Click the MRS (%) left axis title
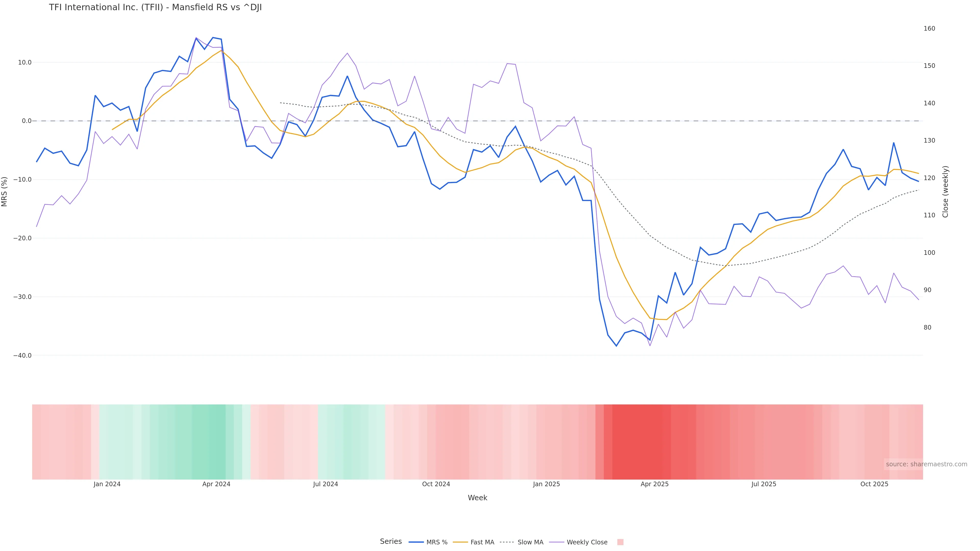The width and height of the screenshot is (980, 551). pos(5,192)
